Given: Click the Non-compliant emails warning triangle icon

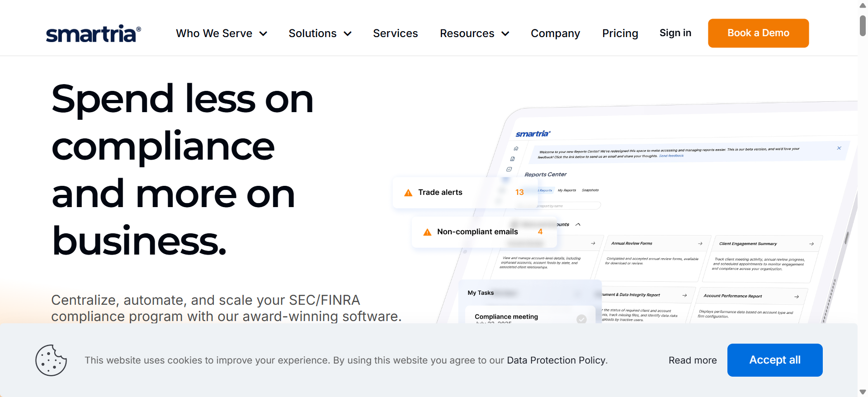Looking at the screenshot, I should (x=427, y=232).
